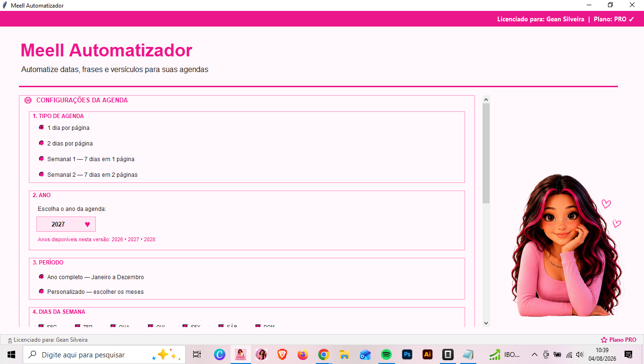This screenshot has height=364, width=644.
Task: Click the girl mascot illustration
Action: (x=567, y=245)
